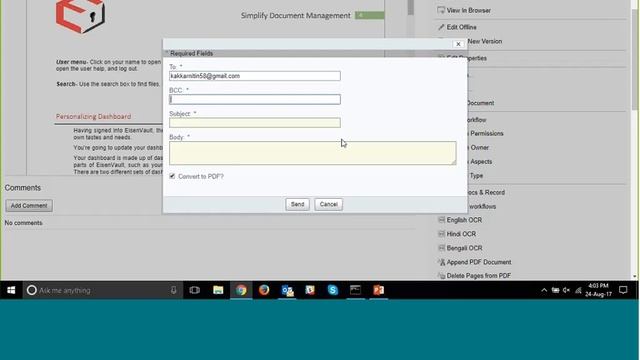Image resolution: width=640 pixels, height=360 pixels.
Task: Focus the Subject text field
Action: (255, 122)
